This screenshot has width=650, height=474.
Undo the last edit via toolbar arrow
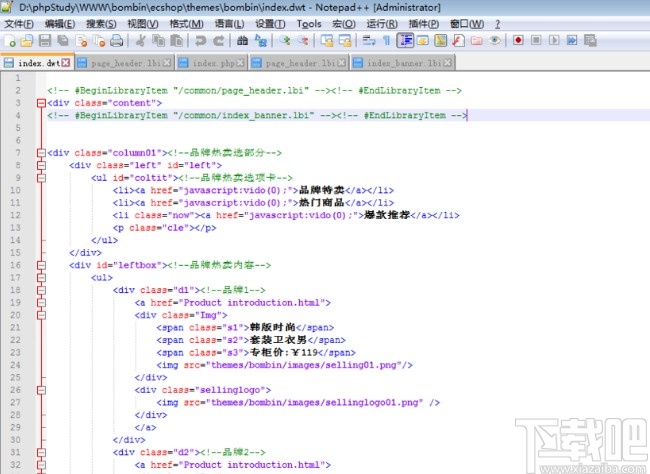coord(200,41)
